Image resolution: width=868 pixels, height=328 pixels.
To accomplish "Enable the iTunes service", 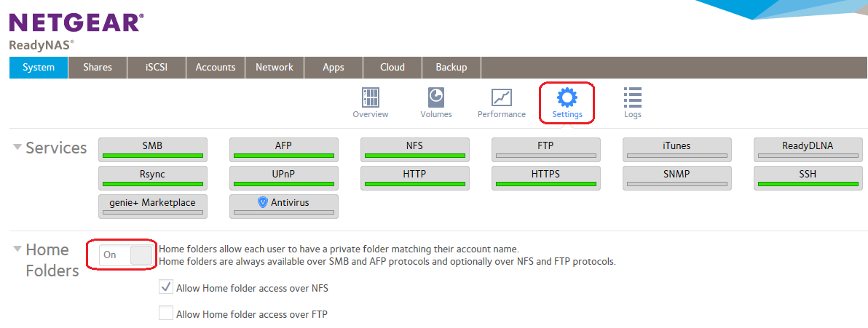I will [x=677, y=149].
